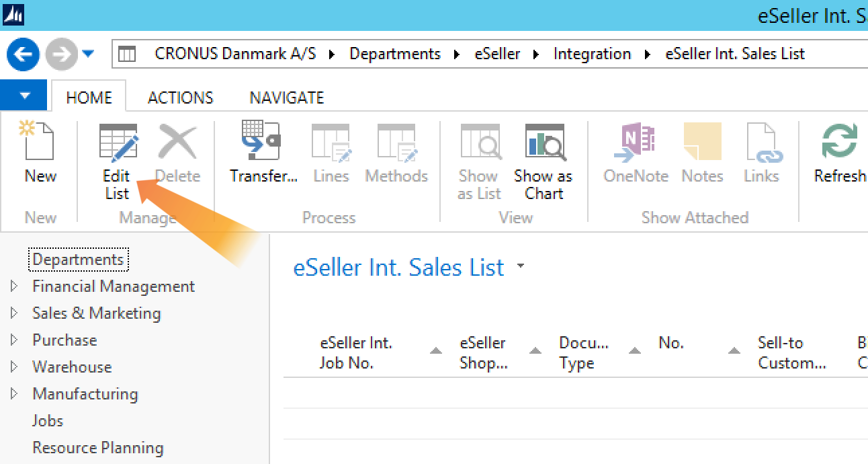
Task: Switch view with Show as Chart
Action: 544,162
